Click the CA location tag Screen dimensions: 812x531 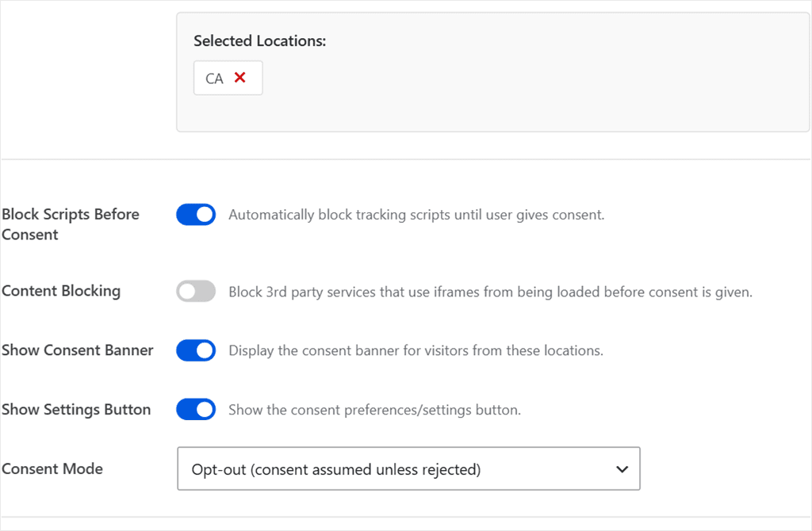tap(228, 78)
